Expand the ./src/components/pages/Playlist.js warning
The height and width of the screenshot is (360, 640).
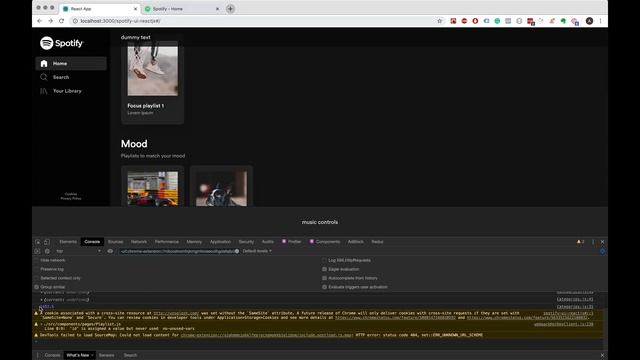coord(41,324)
